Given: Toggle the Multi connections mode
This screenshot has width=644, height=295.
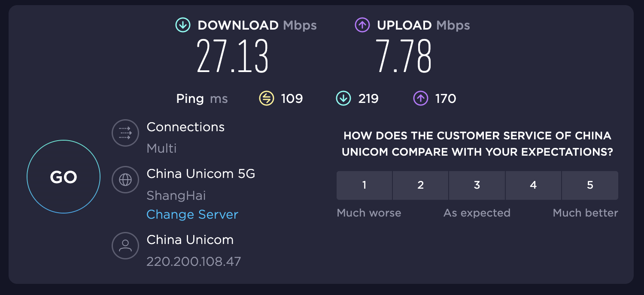Looking at the screenshot, I should [x=161, y=148].
